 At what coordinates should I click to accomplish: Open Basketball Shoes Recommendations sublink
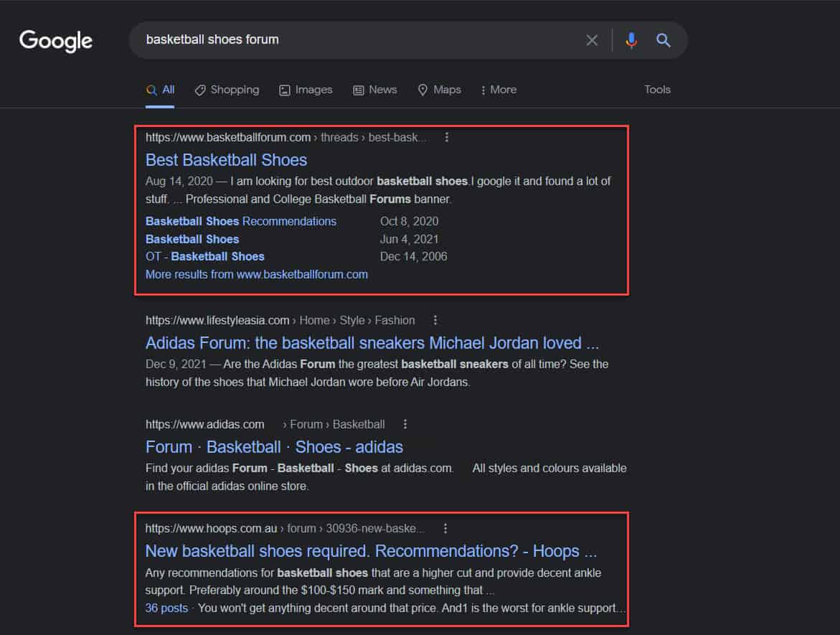click(240, 221)
